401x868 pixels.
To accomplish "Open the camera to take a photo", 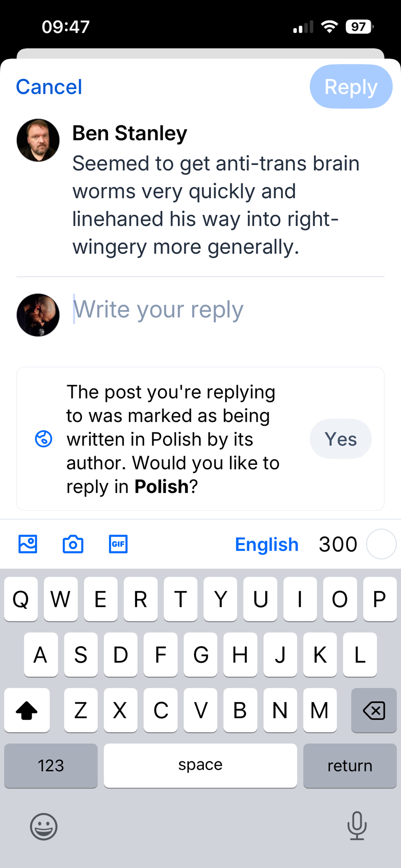I will [x=73, y=544].
